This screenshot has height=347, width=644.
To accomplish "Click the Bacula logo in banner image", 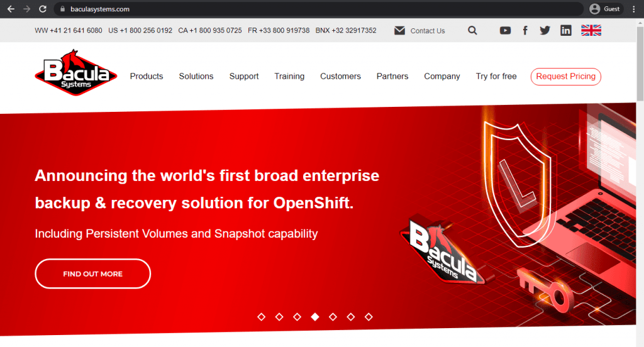I will (x=442, y=251).
